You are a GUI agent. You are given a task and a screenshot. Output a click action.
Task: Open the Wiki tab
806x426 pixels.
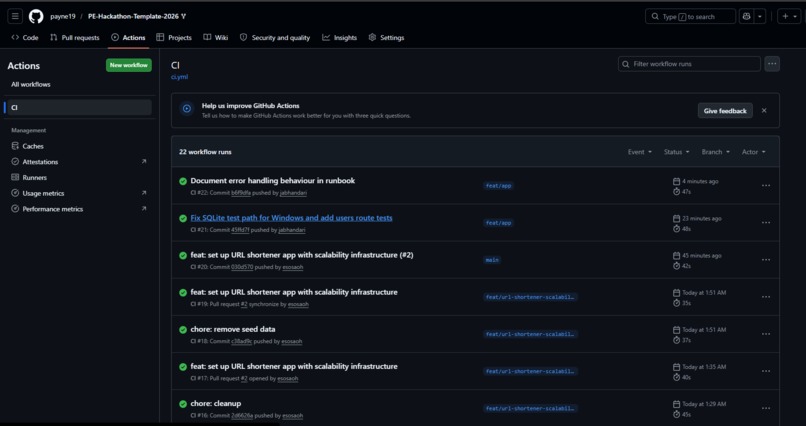point(216,38)
